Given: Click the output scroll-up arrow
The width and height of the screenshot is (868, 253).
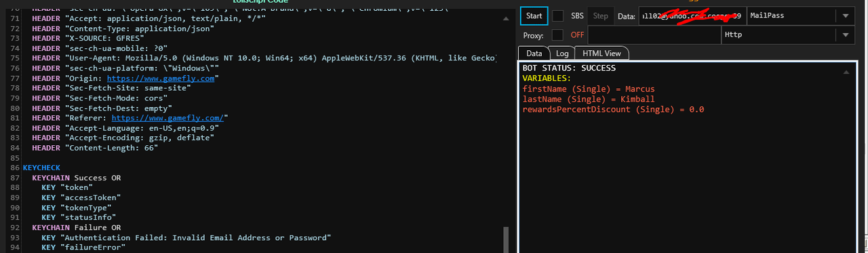Looking at the screenshot, I should point(846,71).
